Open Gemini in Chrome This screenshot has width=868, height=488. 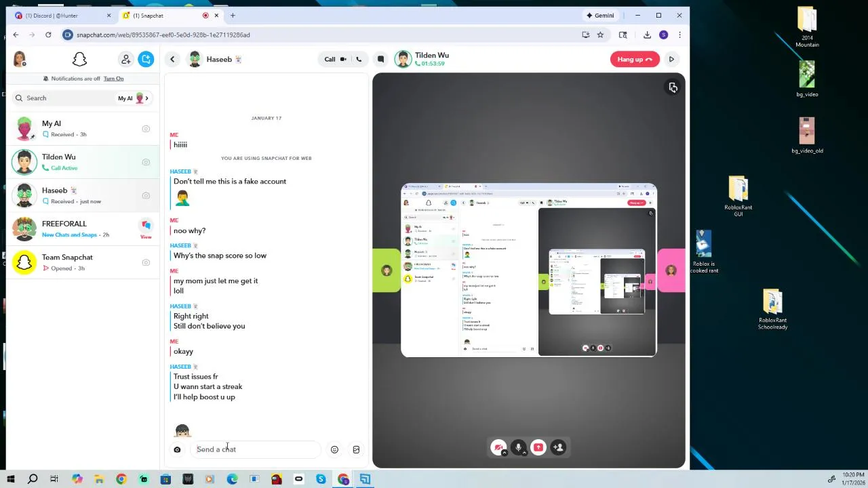click(601, 16)
